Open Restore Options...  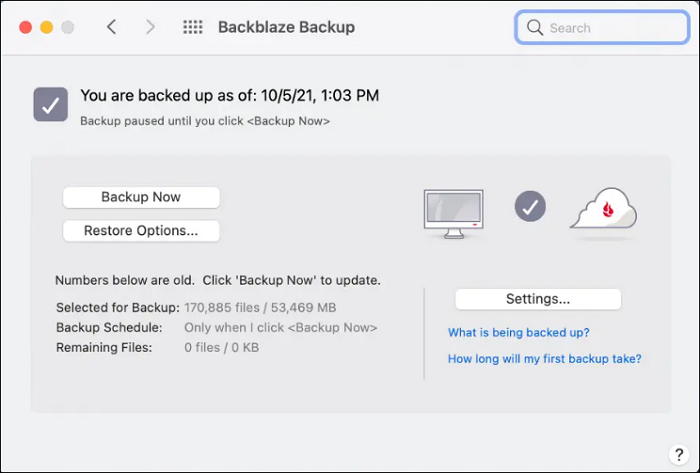pyautogui.click(x=141, y=231)
